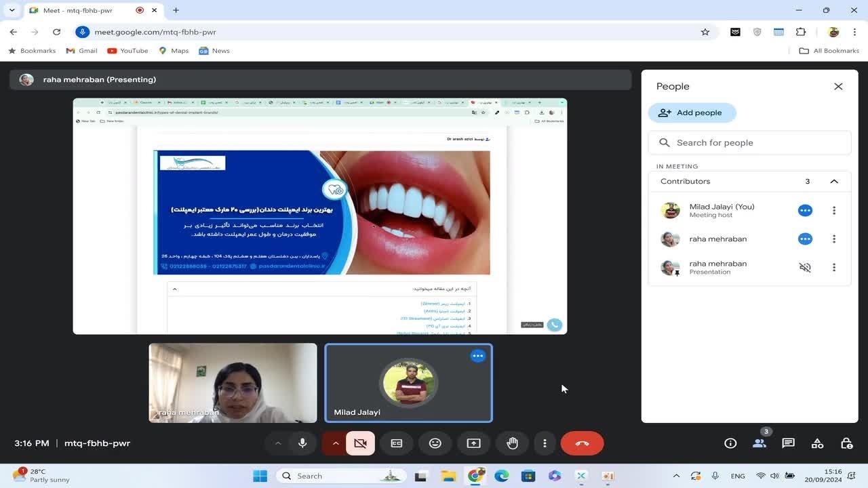Toggle the microphone mute button
The image size is (868, 488).
pos(302,443)
